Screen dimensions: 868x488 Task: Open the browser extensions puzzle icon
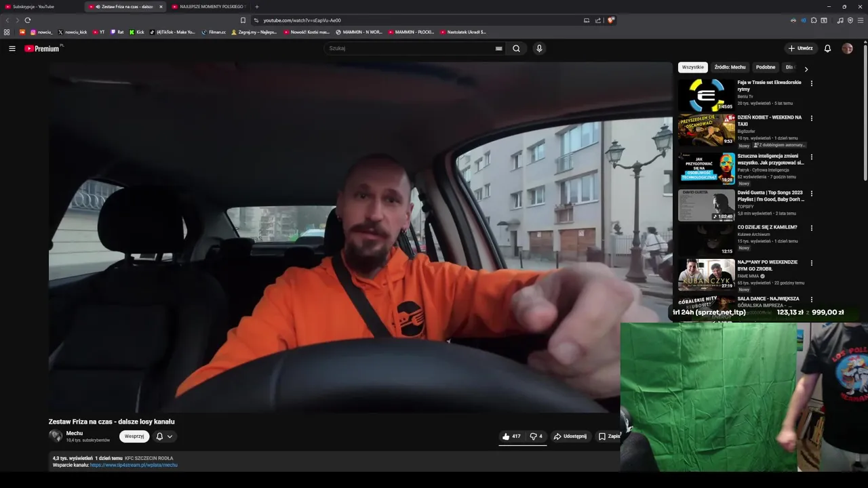[x=814, y=20]
